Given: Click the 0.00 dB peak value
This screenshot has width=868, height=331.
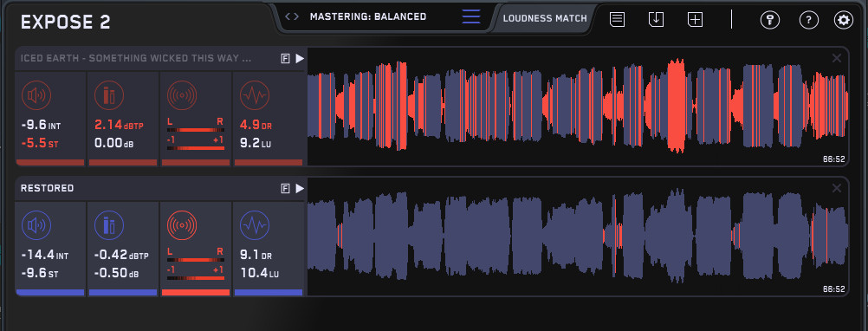Looking at the screenshot, I should click(x=114, y=144).
